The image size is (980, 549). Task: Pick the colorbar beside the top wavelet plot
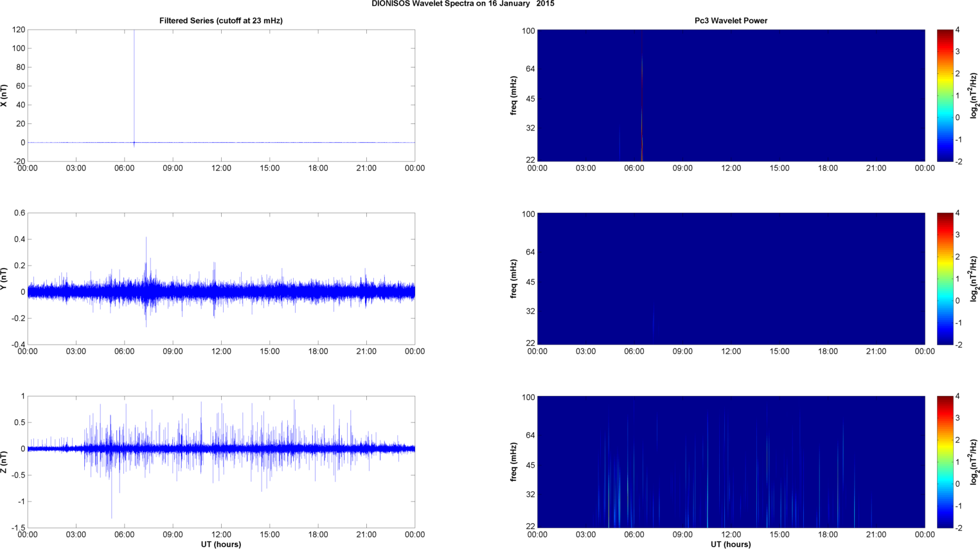click(x=945, y=95)
